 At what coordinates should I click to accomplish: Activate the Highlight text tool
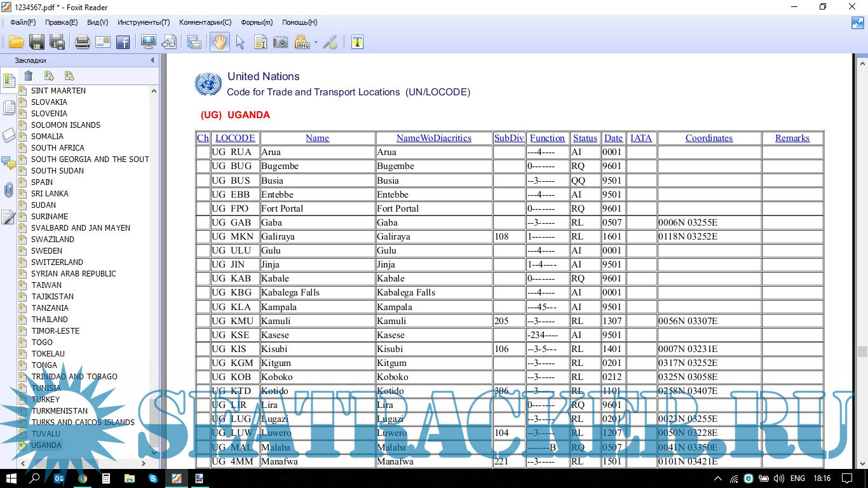[x=358, y=43]
